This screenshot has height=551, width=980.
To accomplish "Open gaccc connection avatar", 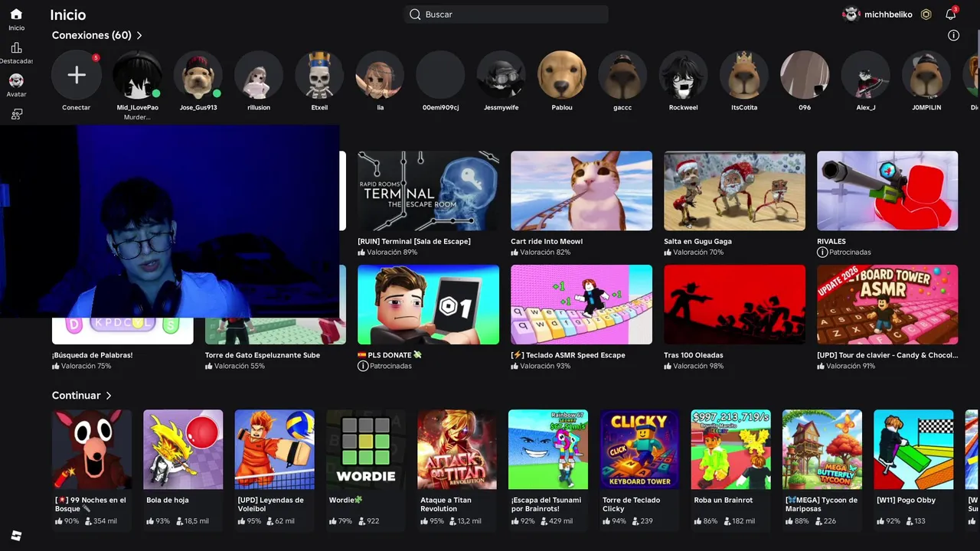I will 622,75.
